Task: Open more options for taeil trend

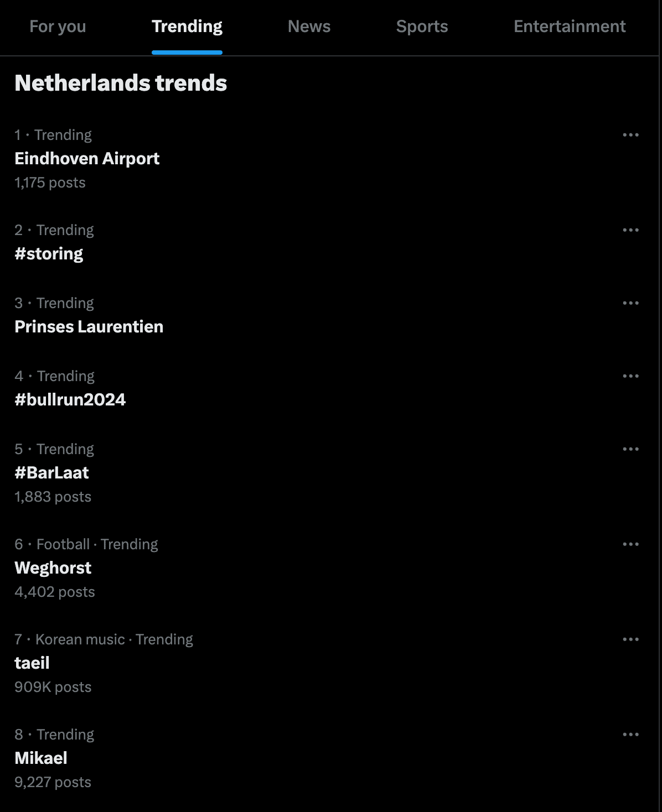Action: coord(631,639)
